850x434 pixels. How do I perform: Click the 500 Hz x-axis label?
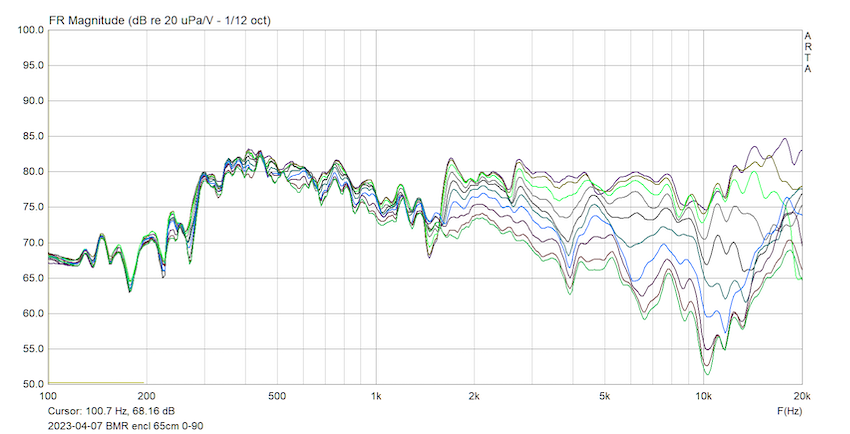coord(277,397)
